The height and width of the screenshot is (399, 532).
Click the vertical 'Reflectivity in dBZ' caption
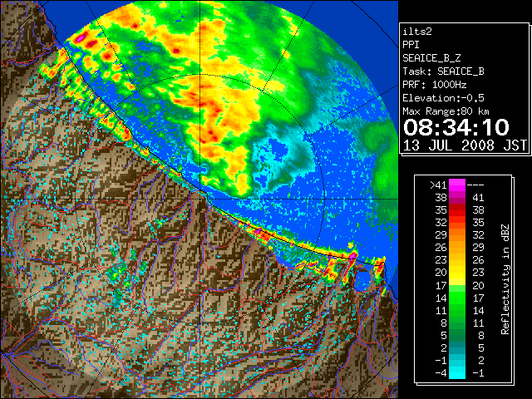coord(505,279)
